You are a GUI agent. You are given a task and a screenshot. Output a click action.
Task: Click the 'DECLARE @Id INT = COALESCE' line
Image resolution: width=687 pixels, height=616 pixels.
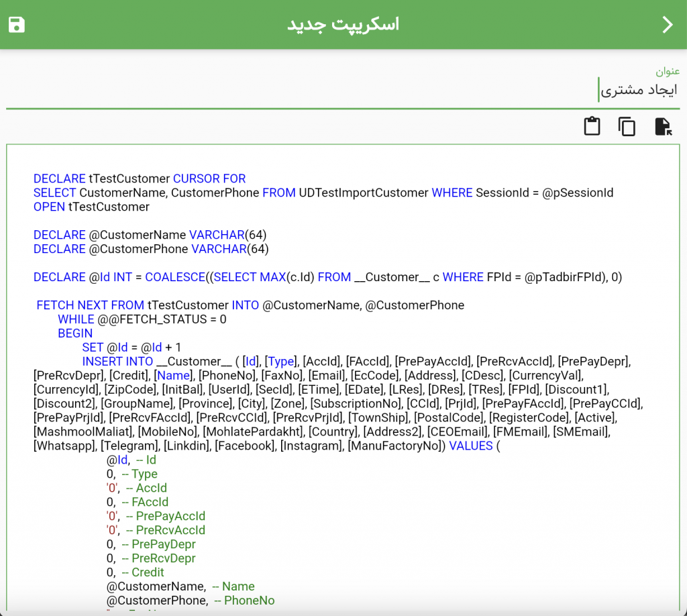[327, 277]
